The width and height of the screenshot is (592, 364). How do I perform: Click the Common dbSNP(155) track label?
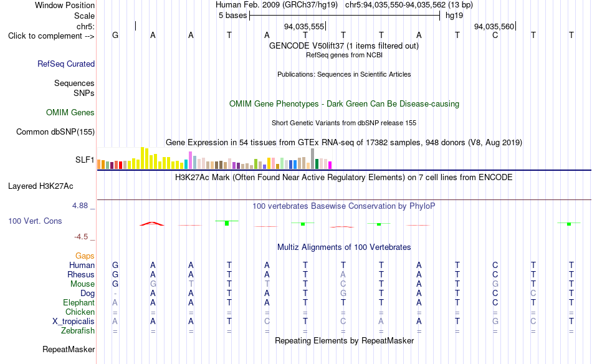(55, 132)
